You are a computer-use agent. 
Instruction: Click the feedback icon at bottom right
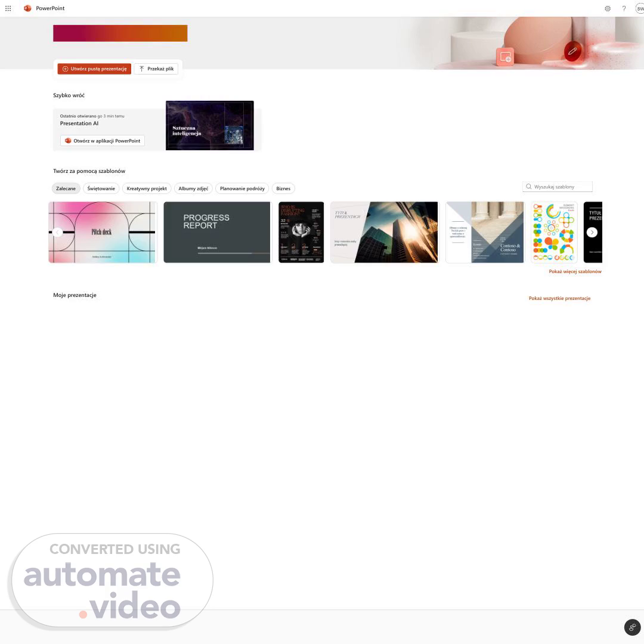point(632,627)
